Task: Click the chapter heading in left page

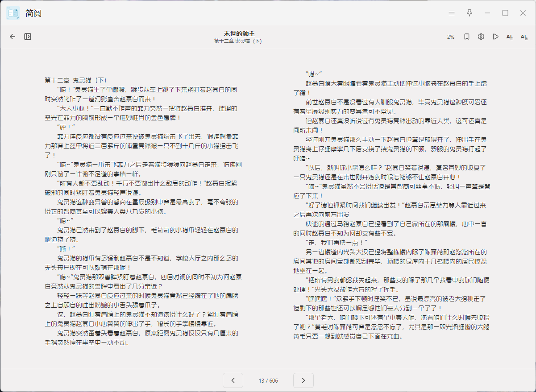Action: [x=76, y=80]
